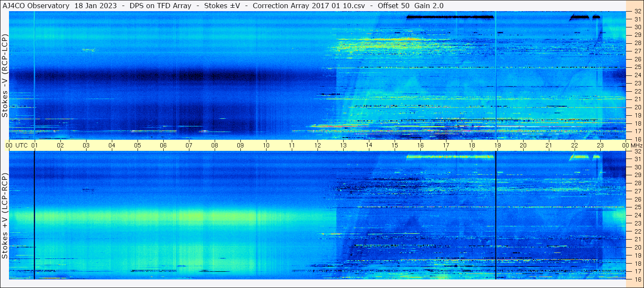The width and height of the screenshot is (644, 288).
Task: Click the 18 MHz tick of Stokes -V panel
Action: (637, 123)
